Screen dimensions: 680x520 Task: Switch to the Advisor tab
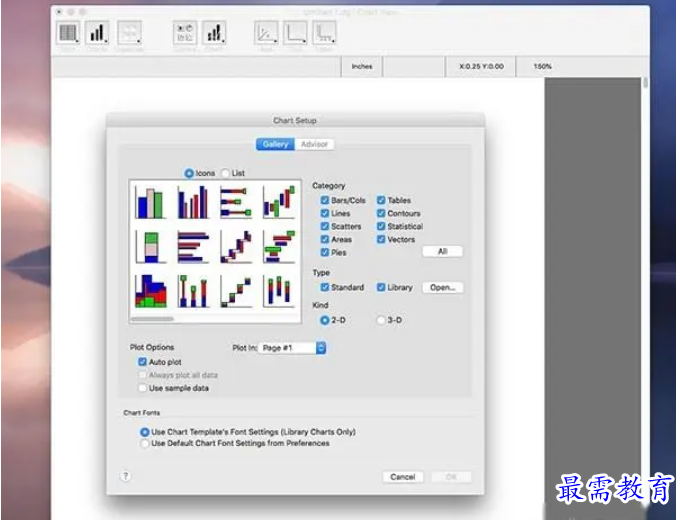click(314, 144)
